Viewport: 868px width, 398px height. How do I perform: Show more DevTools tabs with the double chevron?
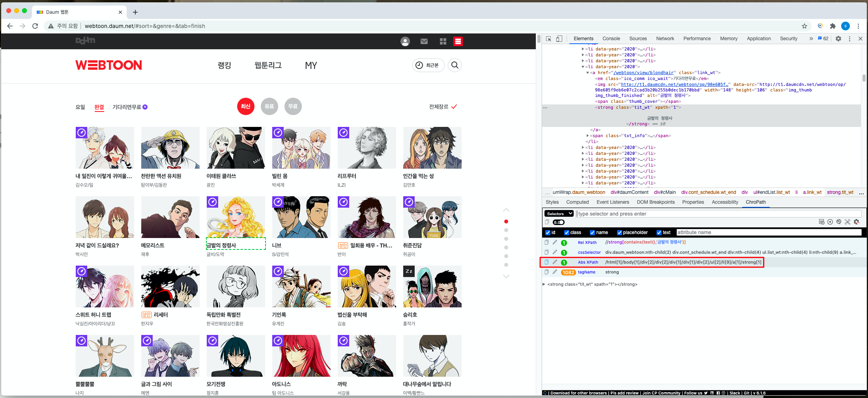point(811,39)
